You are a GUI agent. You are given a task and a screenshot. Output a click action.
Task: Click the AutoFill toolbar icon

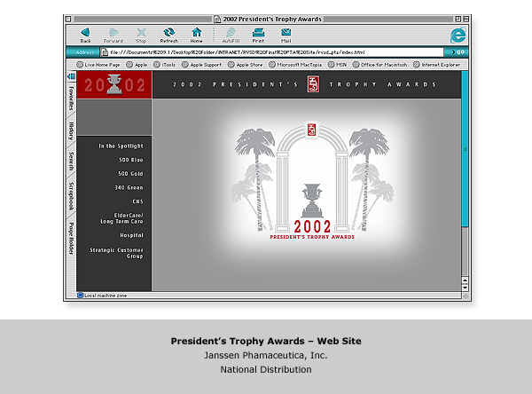coord(231,33)
